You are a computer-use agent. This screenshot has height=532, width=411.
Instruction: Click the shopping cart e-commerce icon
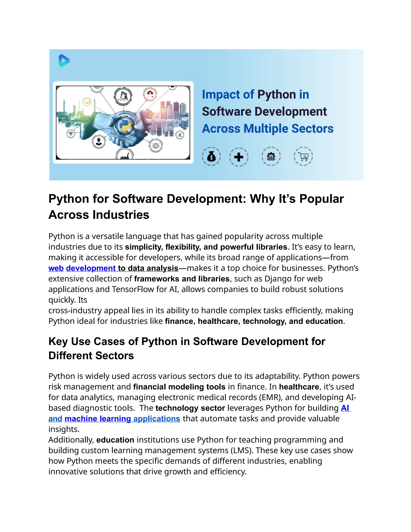tap(303, 157)
